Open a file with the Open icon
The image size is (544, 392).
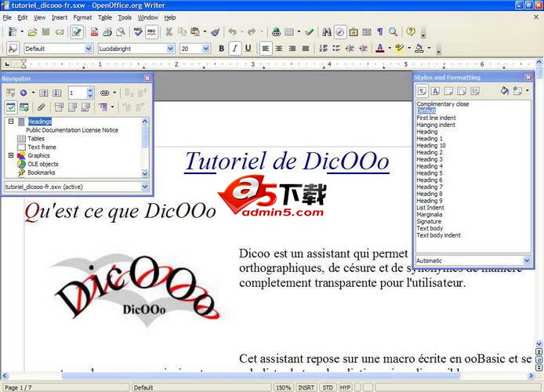(x=32, y=32)
